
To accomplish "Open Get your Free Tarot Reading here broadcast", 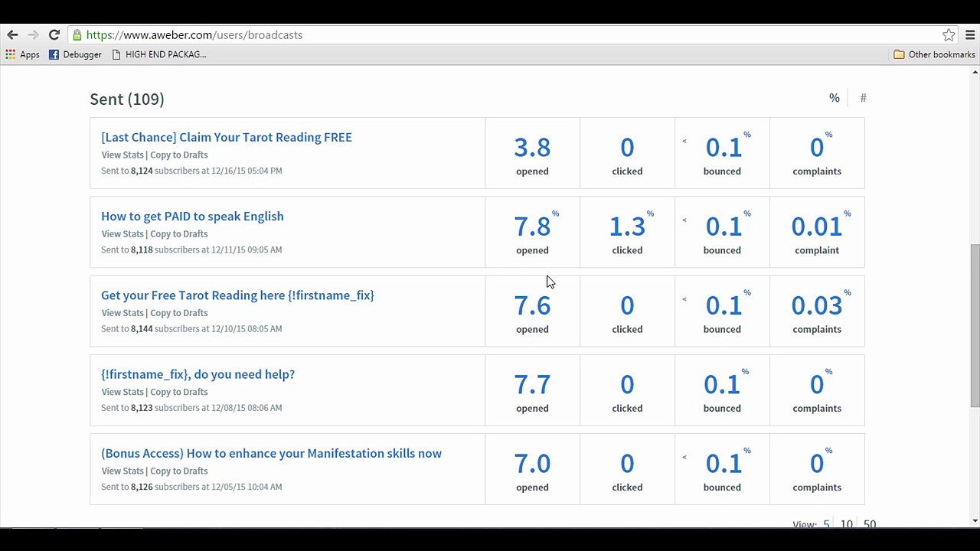I will 237,295.
